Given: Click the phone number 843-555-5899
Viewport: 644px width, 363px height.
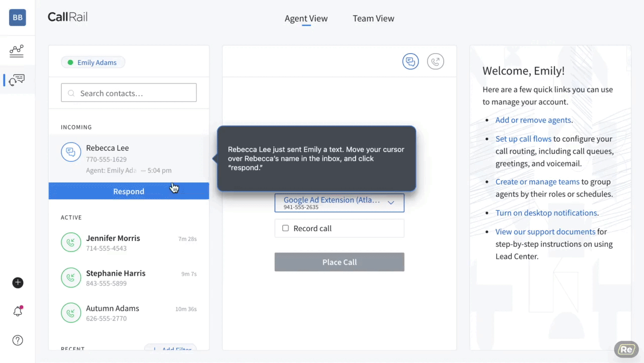Looking at the screenshot, I should tap(106, 284).
